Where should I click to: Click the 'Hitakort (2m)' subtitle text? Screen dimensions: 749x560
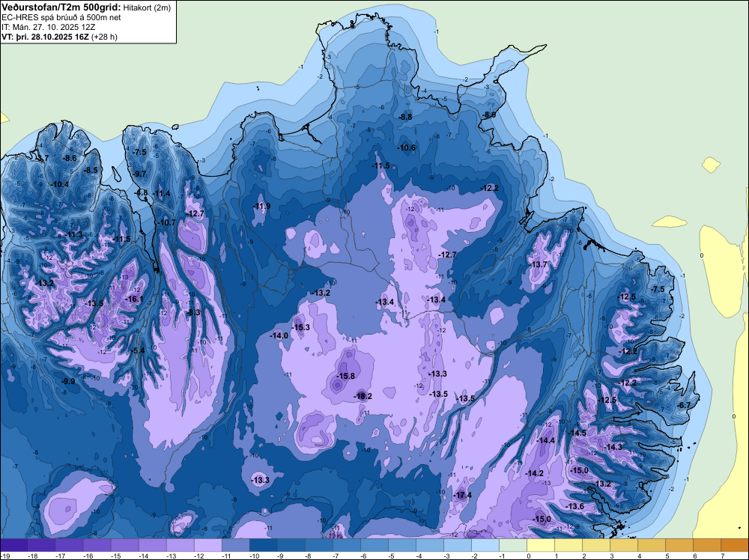(x=147, y=7)
